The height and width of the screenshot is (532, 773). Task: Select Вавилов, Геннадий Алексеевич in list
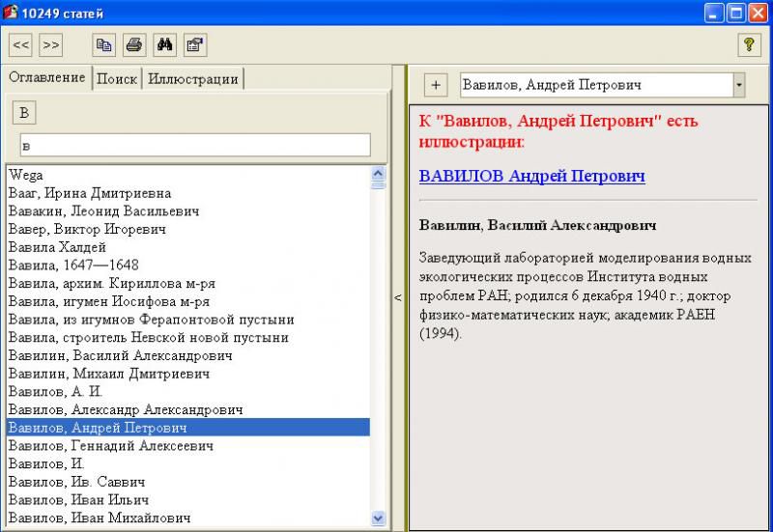[111, 446]
